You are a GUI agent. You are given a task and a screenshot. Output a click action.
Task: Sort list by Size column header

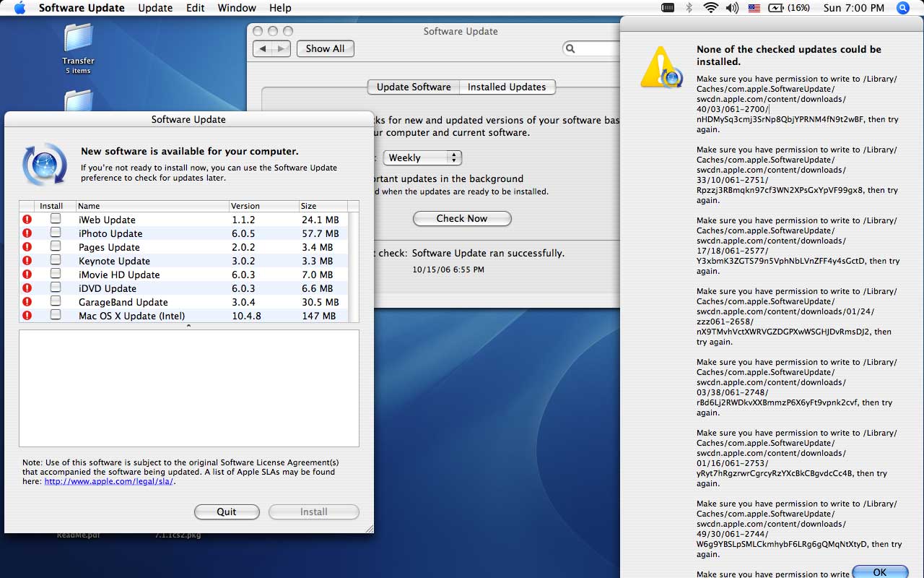(323, 206)
